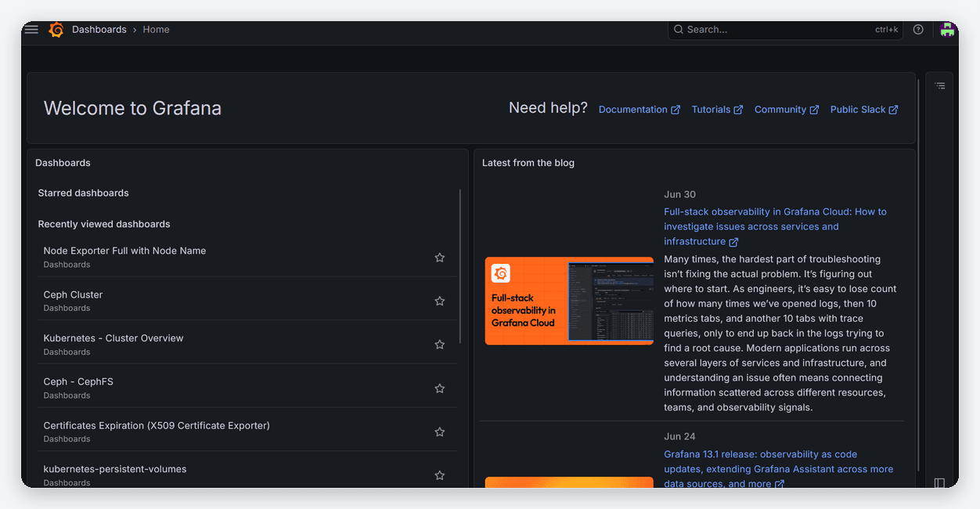Image resolution: width=980 pixels, height=509 pixels.
Task: Click the Jun 30 date label
Action: coord(679,194)
